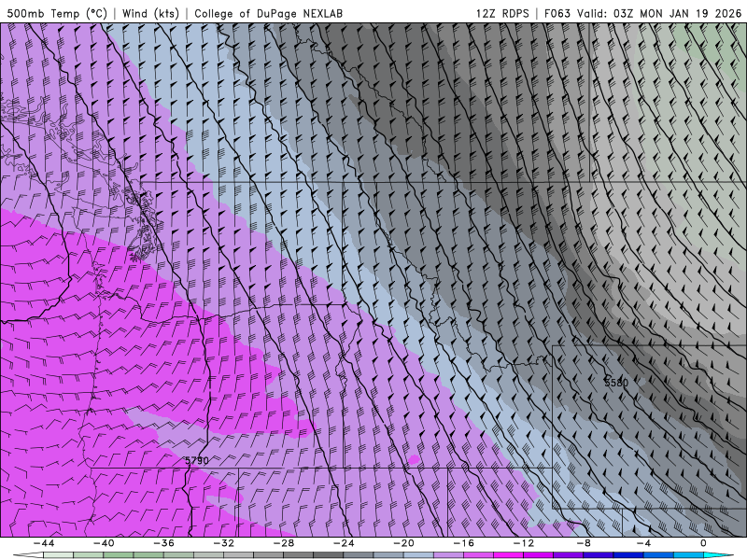Click the 5580 height contour label
747x560 pixels.
pyautogui.click(x=616, y=383)
